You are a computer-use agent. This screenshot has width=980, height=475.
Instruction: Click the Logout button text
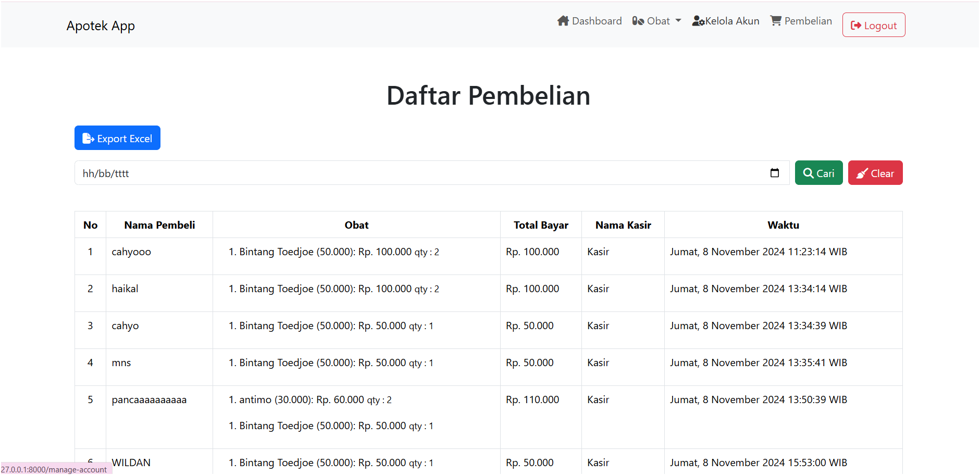point(880,26)
